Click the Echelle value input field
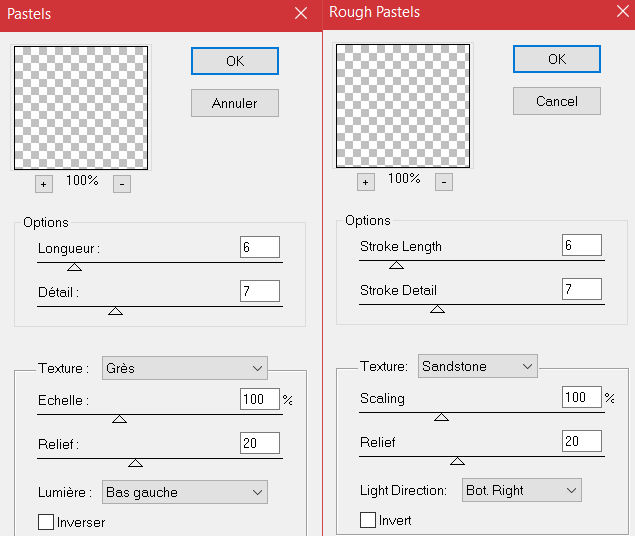The image size is (635, 536). click(259, 399)
